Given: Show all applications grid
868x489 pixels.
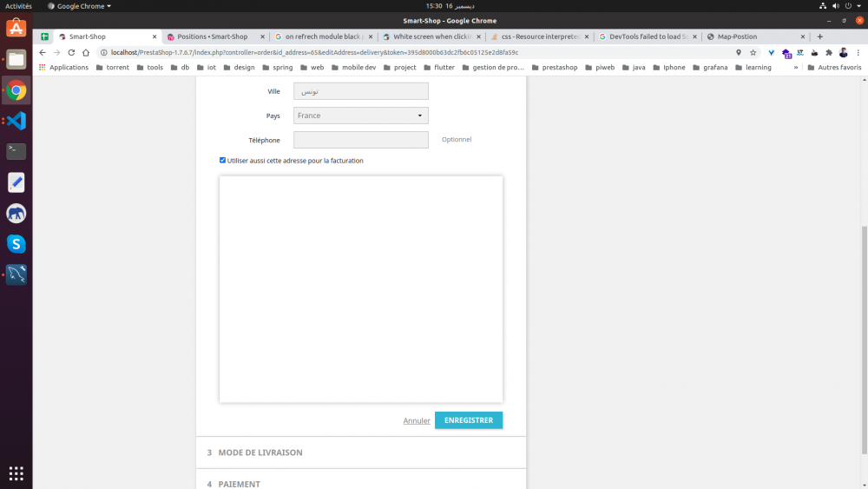Looking at the screenshot, I should (16, 473).
